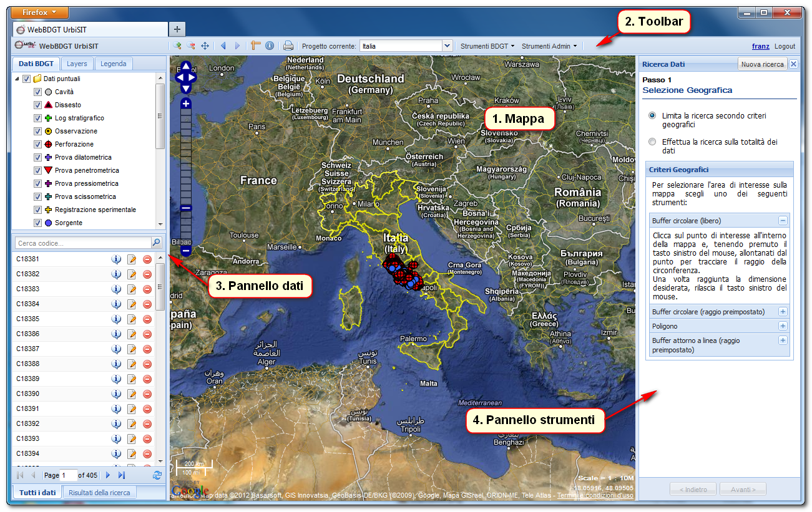
Task: Click the Logout link
Action: pos(785,46)
